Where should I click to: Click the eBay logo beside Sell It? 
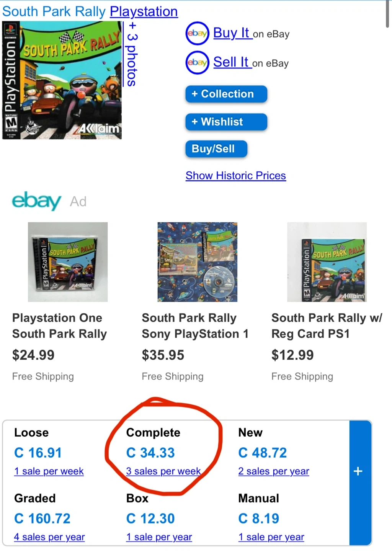click(197, 62)
